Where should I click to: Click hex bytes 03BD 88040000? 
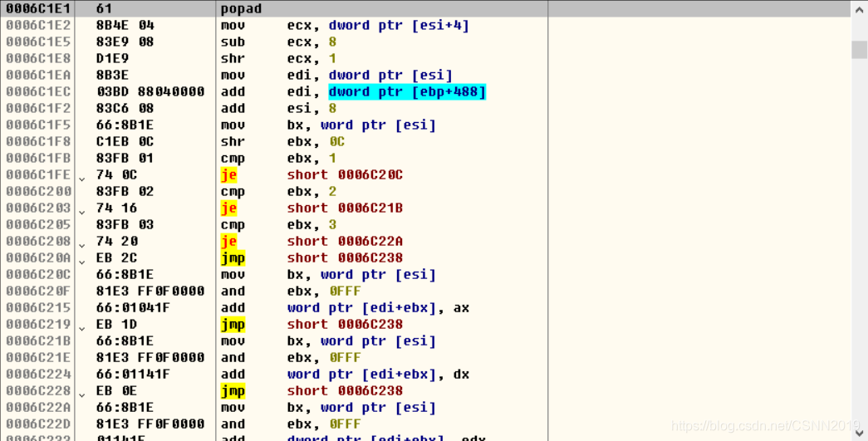tap(150, 92)
